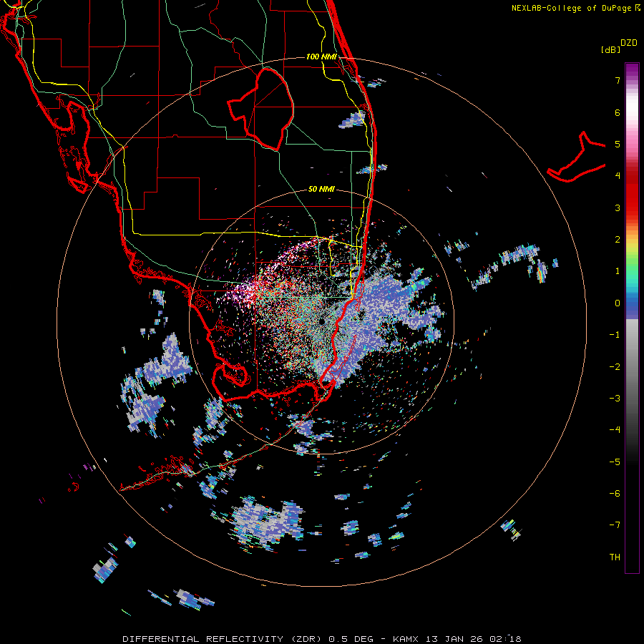This screenshot has height=644, width=644.
Task: Click the color scale label 4
Action: (x=618, y=176)
